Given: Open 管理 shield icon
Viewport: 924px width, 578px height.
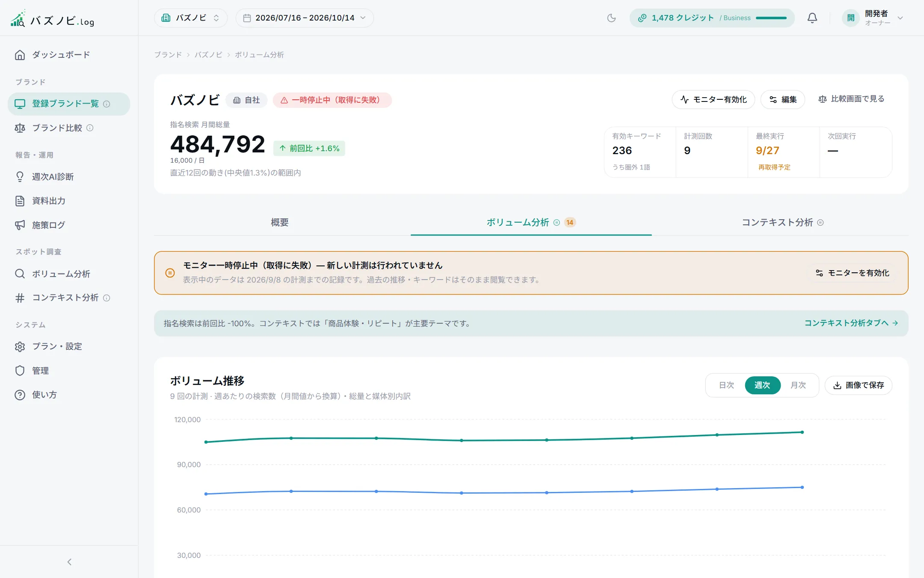Looking at the screenshot, I should (x=20, y=371).
